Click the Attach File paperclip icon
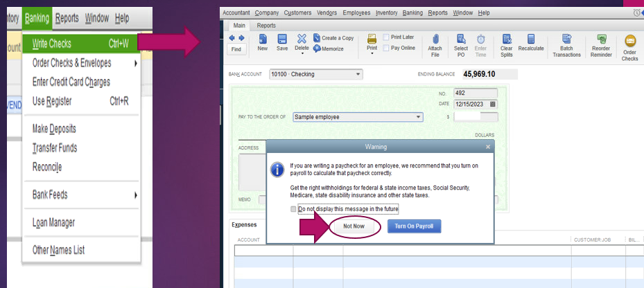Viewport: 644px width, 288px height. coord(435,39)
